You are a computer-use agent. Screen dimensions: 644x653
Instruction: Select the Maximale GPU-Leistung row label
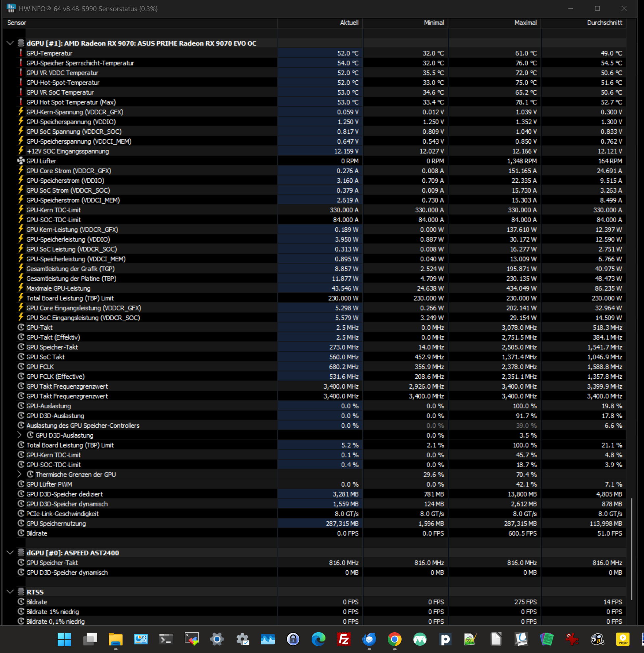point(59,288)
